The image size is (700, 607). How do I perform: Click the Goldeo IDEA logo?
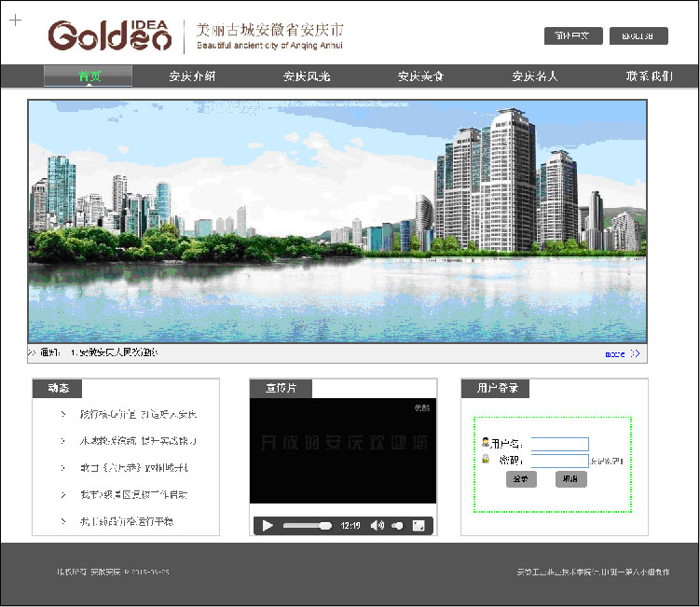[110, 35]
